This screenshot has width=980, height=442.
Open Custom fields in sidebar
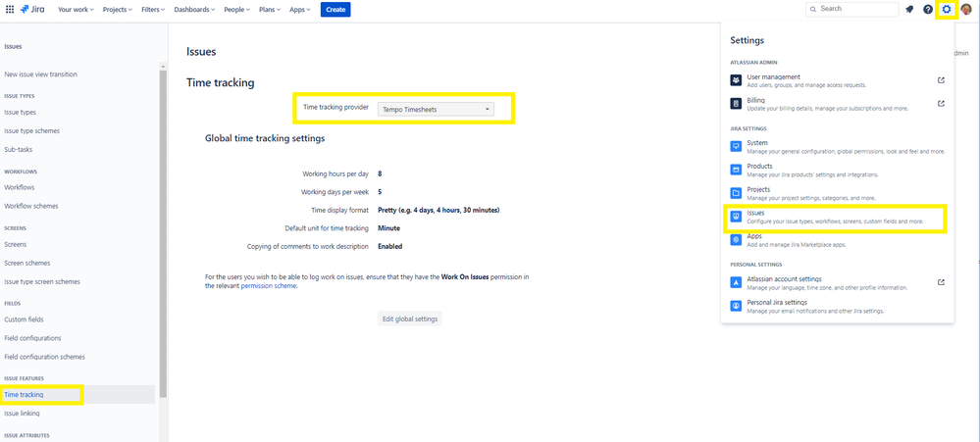(x=24, y=319)
